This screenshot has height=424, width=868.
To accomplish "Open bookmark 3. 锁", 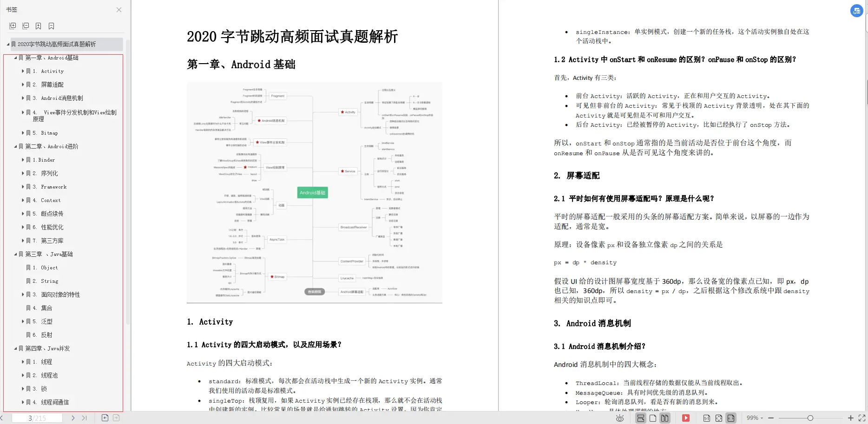I will [40, 389].
